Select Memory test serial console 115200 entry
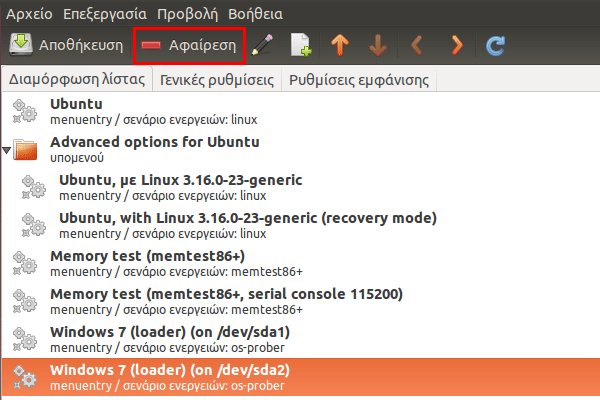The height and width of the screenshot is (400, 600). point(301,301)
